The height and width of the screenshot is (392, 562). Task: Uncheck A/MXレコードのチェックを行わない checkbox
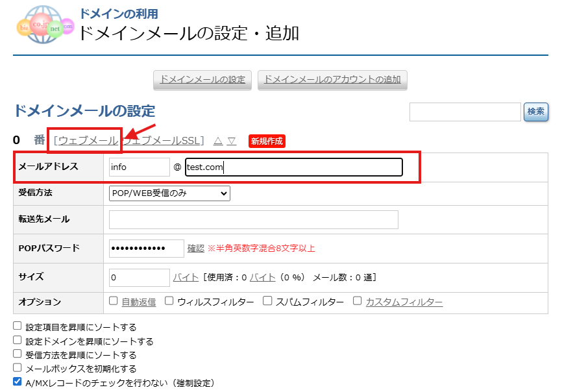tap(18, 382)
